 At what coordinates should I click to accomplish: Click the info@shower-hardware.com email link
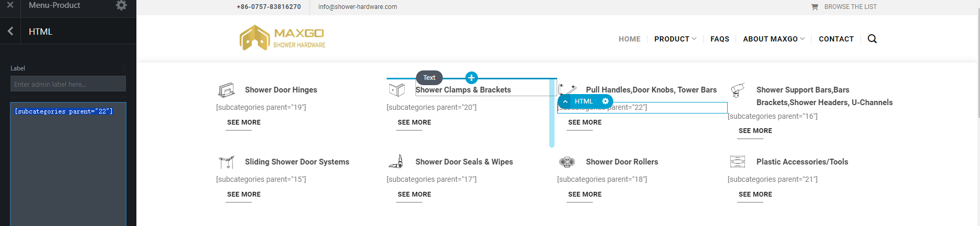[x=358, y=7]
